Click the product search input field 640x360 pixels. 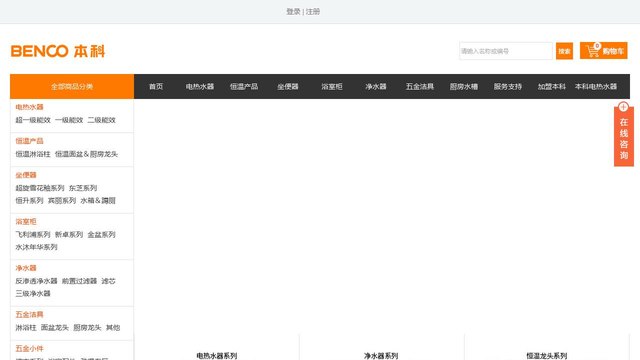point(506,51)
